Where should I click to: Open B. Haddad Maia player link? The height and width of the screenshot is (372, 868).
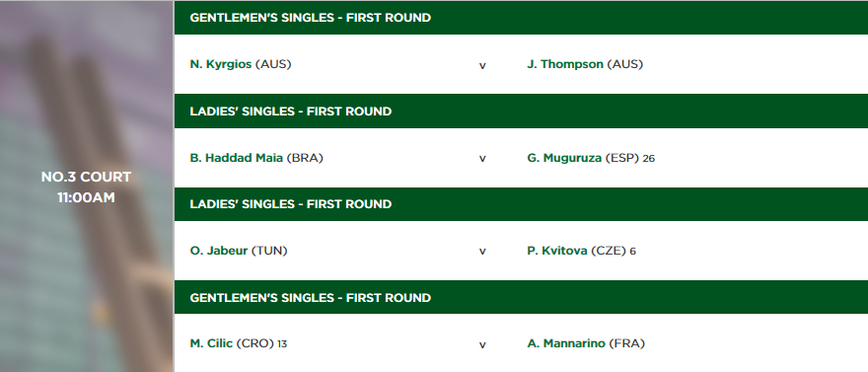coord(237,158)
